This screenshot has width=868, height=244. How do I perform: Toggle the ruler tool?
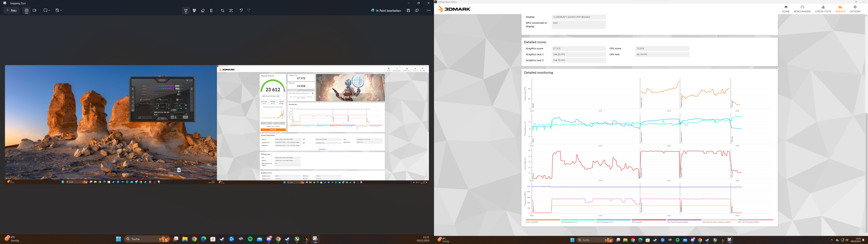[x=211, y=10]
